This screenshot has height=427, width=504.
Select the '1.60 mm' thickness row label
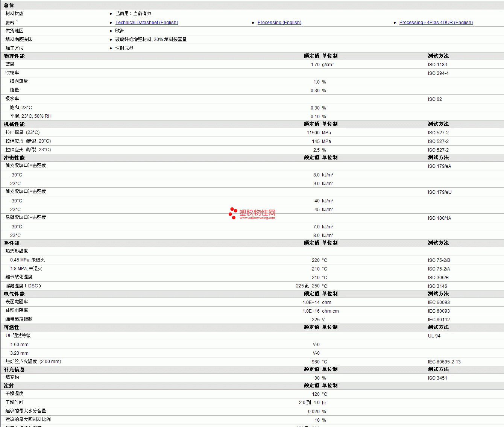pyautogui.click(x=19, y=345)
